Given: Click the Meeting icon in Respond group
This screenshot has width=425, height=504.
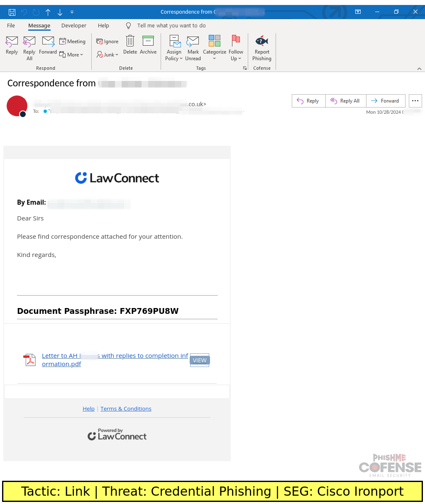Looking at the screenshot, I should tap(73, 42).
